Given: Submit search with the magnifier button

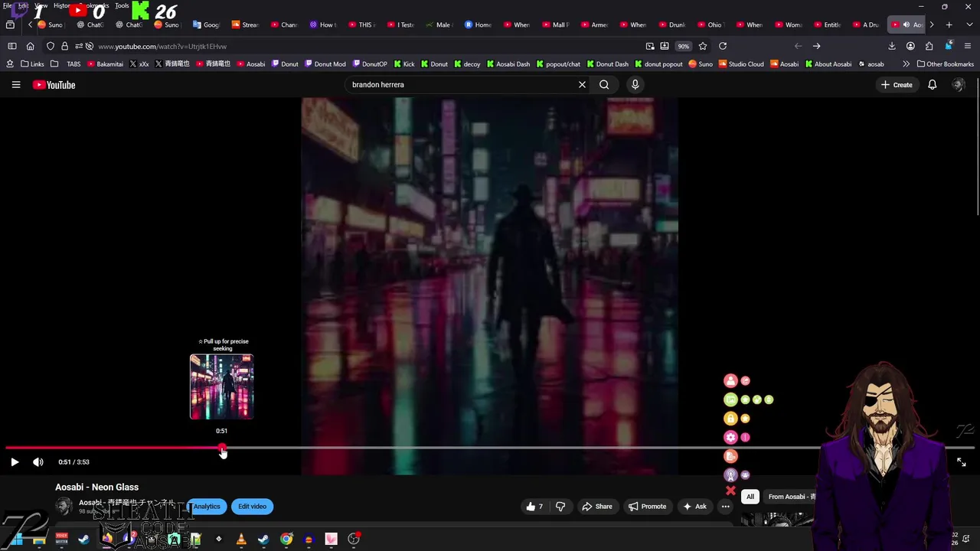Looking at the screenshot, I should coord(604,85).
